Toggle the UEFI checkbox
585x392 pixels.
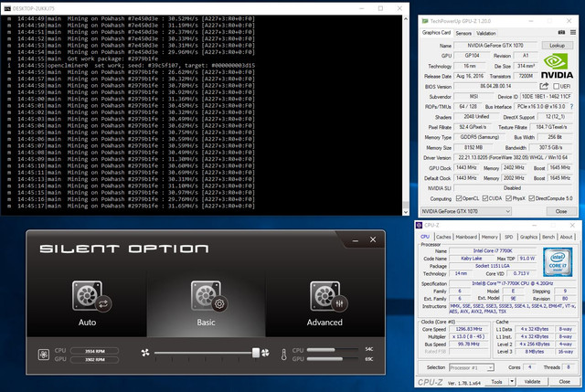pos(556,87)
